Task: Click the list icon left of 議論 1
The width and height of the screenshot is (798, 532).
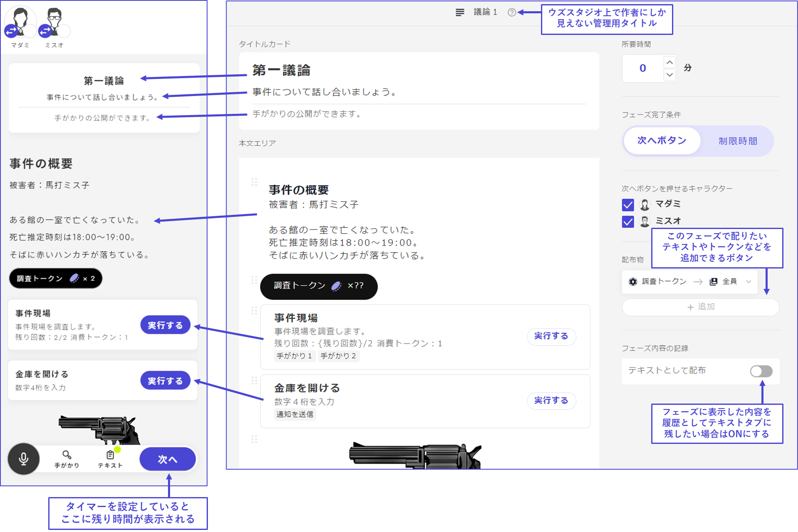Action: pyautogui.click(x=460, y=12)
